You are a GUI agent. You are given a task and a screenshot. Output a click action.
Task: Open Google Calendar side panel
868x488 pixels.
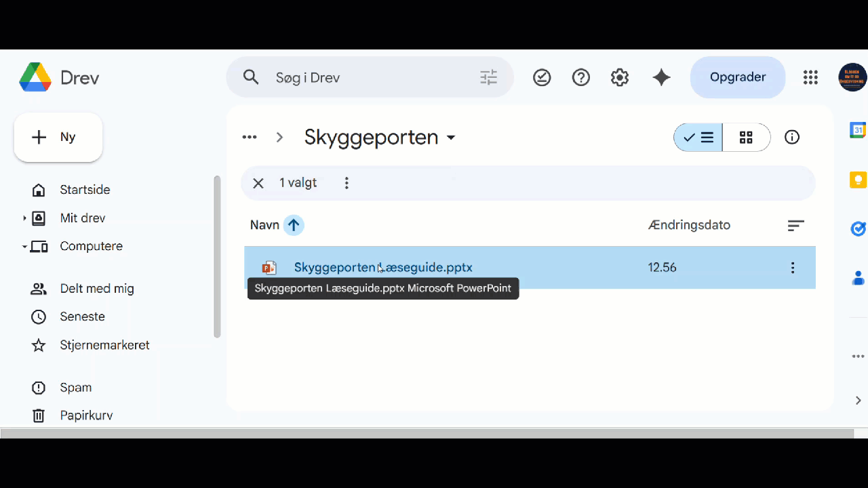tap(858, 130)
